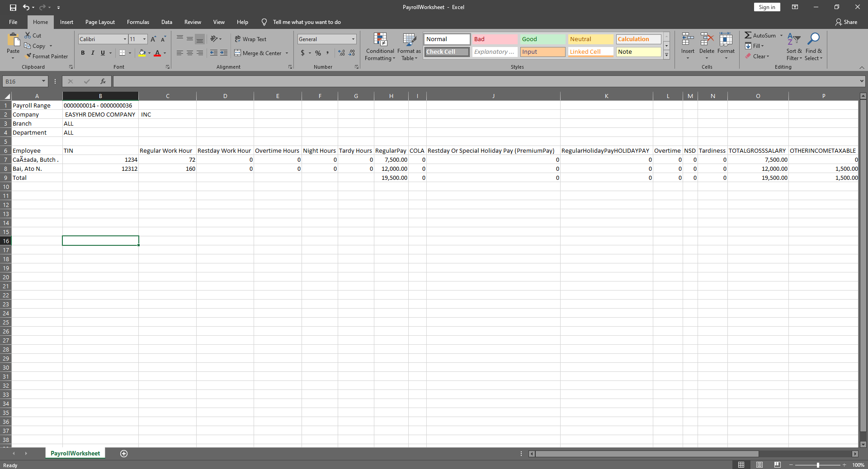Increase font size with the large A icon
The width and height of the screenshot is (868, 469).
pyautogui.click(x=153, y=39)
